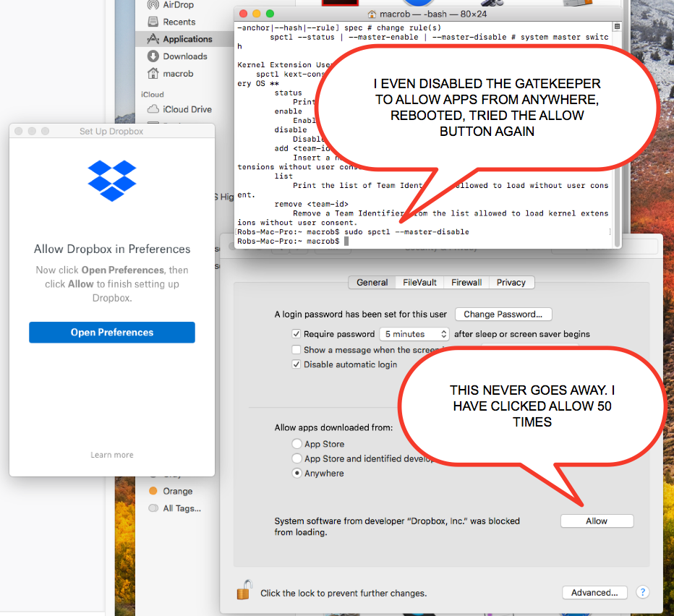Viewport: 674px width, 616px height.
Task: Click the lock icon to prevent changes
Action: [243, 591]
